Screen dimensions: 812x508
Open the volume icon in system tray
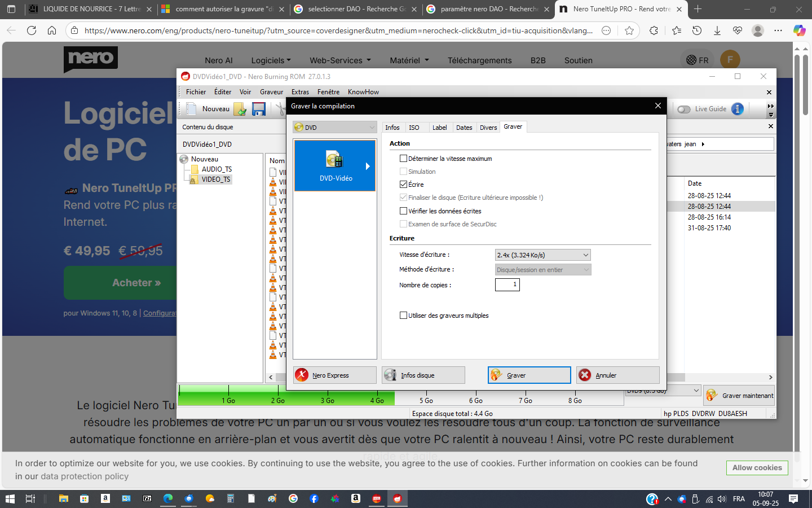(722, 499)
